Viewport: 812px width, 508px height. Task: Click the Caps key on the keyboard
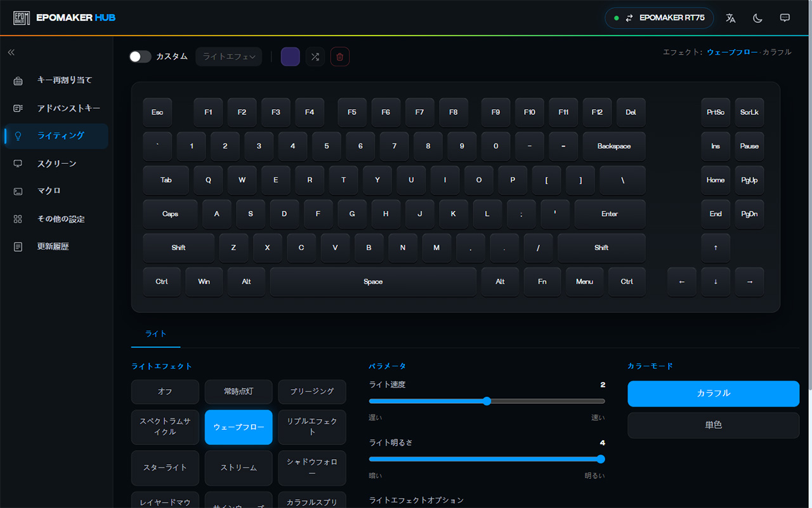tap(170, 214)
